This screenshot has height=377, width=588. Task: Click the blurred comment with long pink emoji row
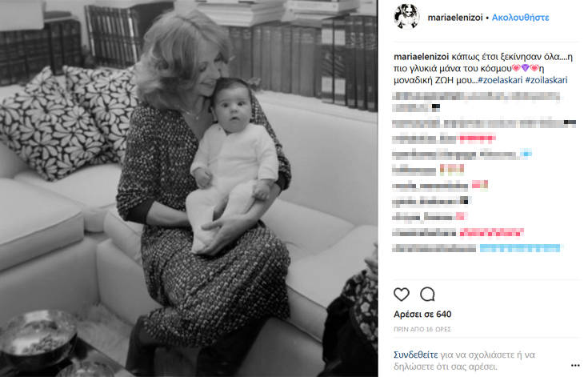pos(458,233)
